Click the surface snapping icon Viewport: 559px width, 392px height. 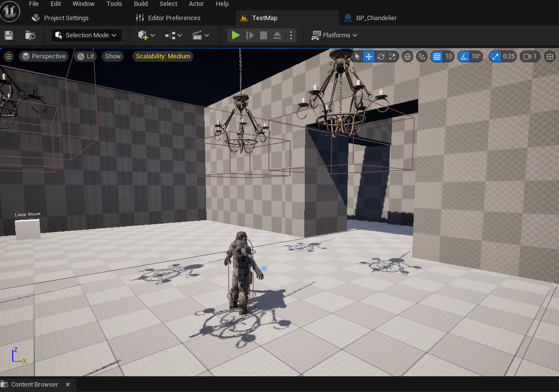point(422,56)
